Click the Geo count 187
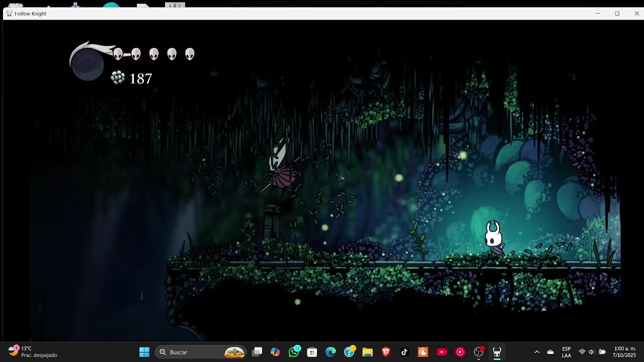This screenshot has width=644, height=362. (x=141, y=78)
